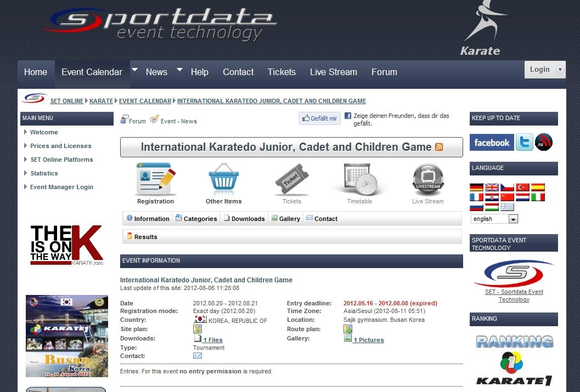Follow the SET ONLINE breadcrumb link
This screenshot has width=580, height=392.
(66, 101)
